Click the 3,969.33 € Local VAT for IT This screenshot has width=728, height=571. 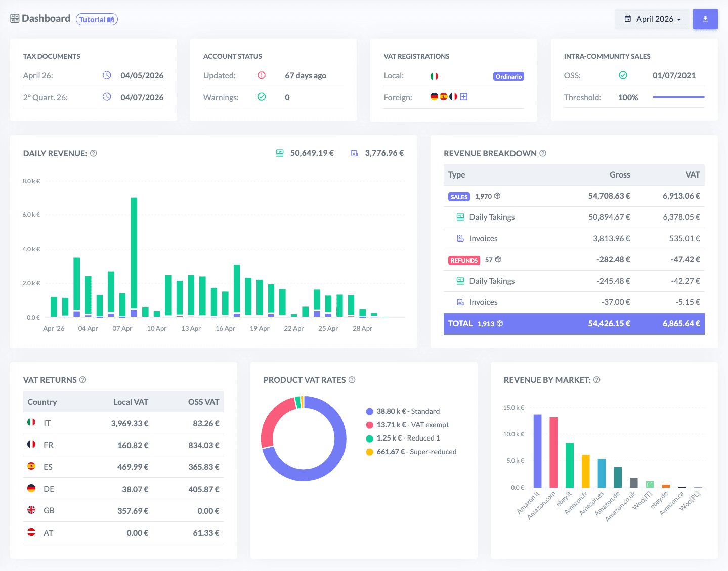[130, 423]
